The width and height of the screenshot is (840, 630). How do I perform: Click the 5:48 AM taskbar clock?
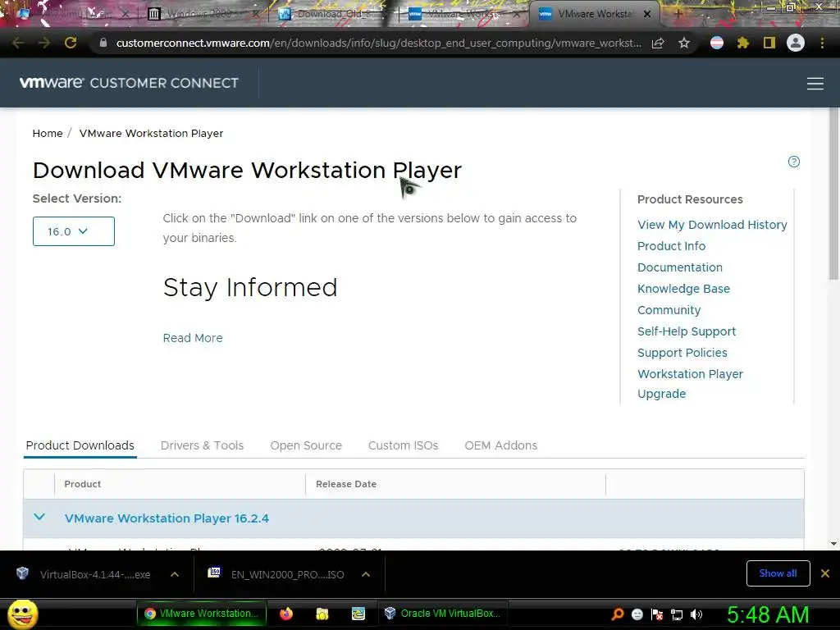[768, 614]
